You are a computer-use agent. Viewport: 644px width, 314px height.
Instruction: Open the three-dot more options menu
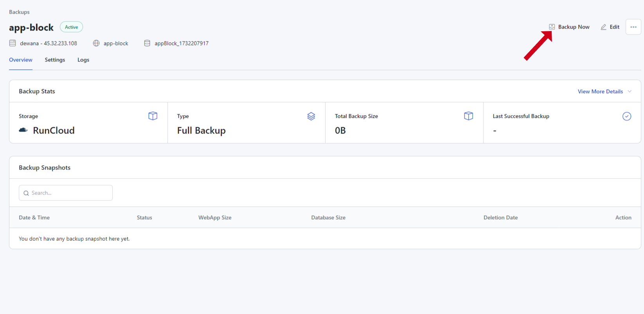coord(633,27)
